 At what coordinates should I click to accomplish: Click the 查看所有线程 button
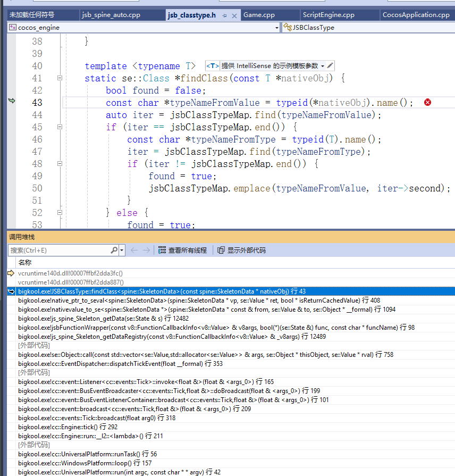tap(183, 250)
